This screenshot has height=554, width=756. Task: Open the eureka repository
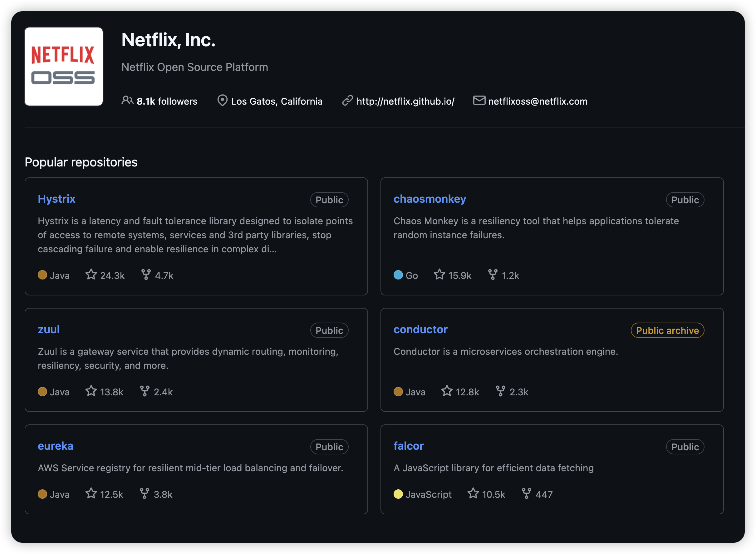point(56,446)
